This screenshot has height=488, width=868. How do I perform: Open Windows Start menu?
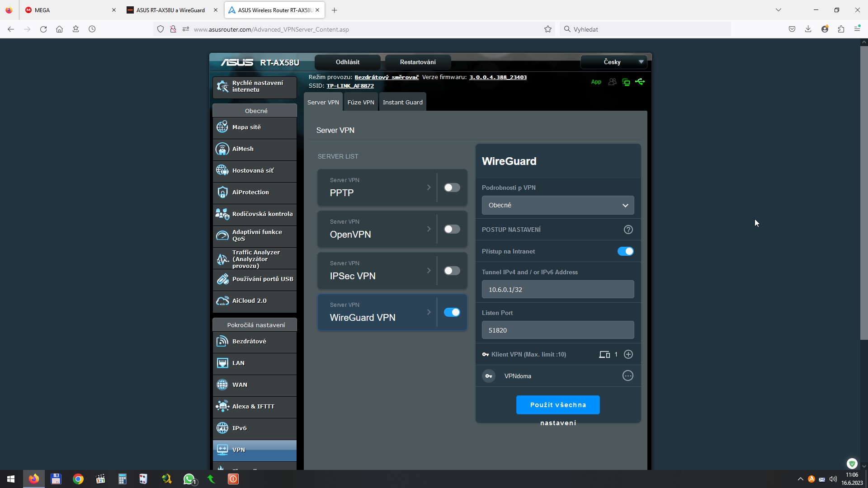pos(11,479)
